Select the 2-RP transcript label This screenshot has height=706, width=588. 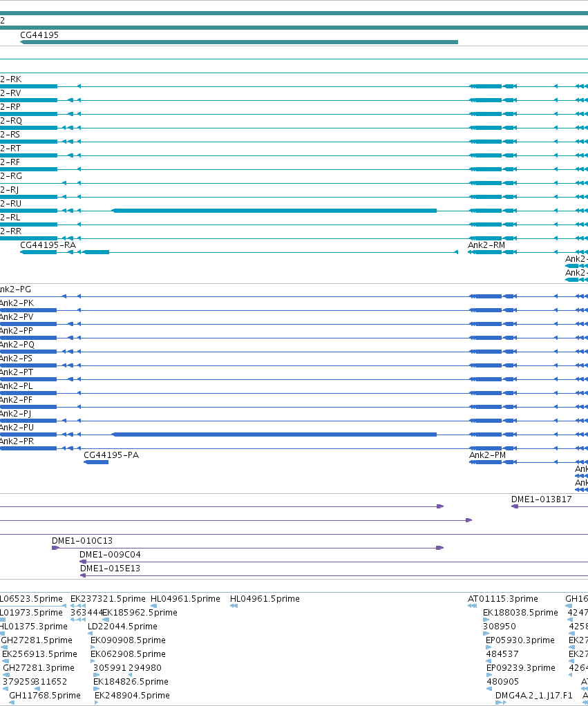pyautogui.click(x=10, y=107)
